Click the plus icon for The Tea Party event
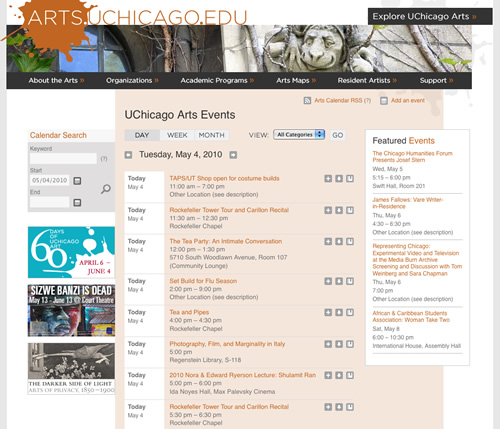 [328, 241]
